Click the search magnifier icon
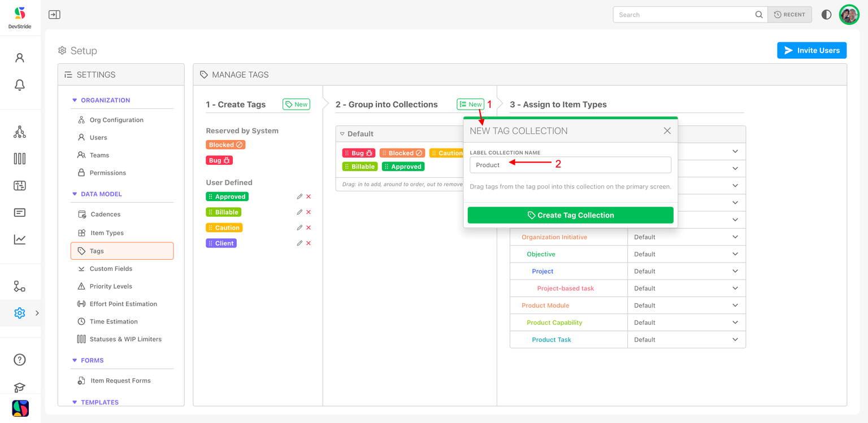This screenshot has width=868, height=423. pyautogui.click(x=759, y=15)
